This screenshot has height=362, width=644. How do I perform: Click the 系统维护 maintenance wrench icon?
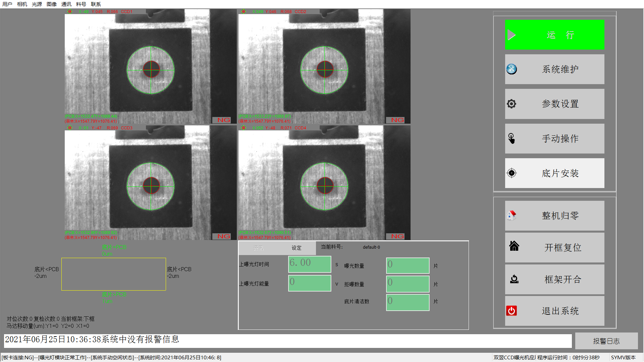[512, 69]
